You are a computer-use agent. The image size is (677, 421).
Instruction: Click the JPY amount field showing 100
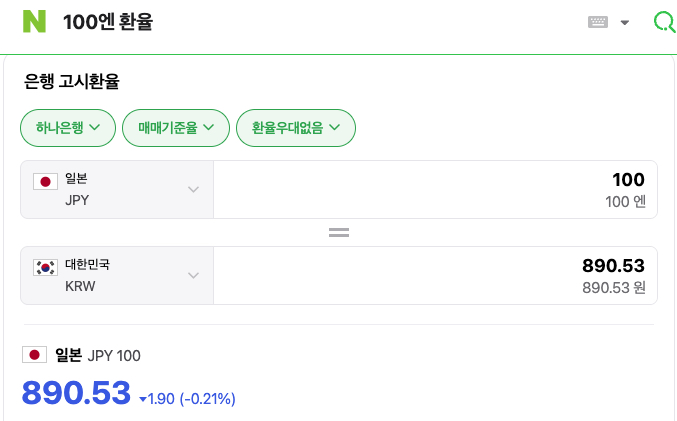435,190
